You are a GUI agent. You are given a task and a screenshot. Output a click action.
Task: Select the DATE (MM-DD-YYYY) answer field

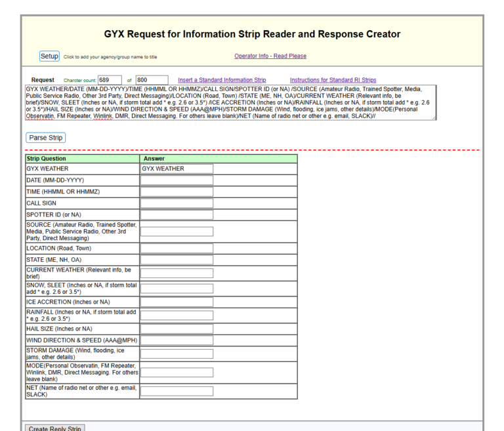coord(177,180)
